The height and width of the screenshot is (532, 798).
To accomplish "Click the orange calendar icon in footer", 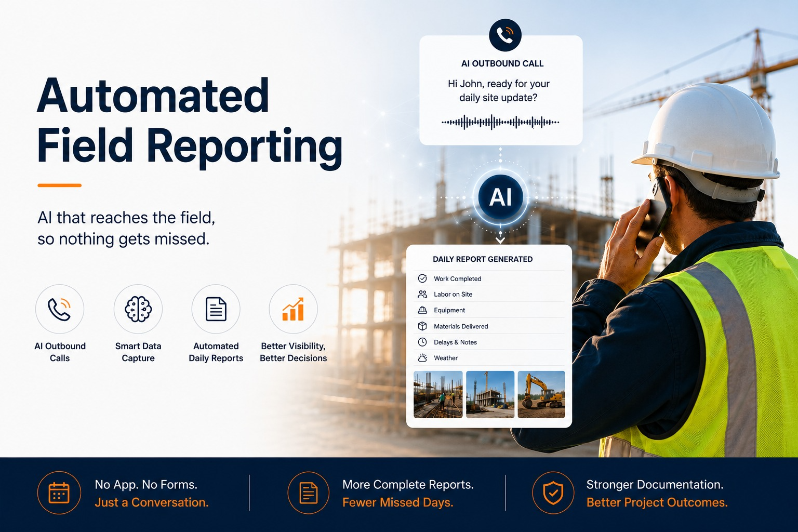I will [59, 493].
